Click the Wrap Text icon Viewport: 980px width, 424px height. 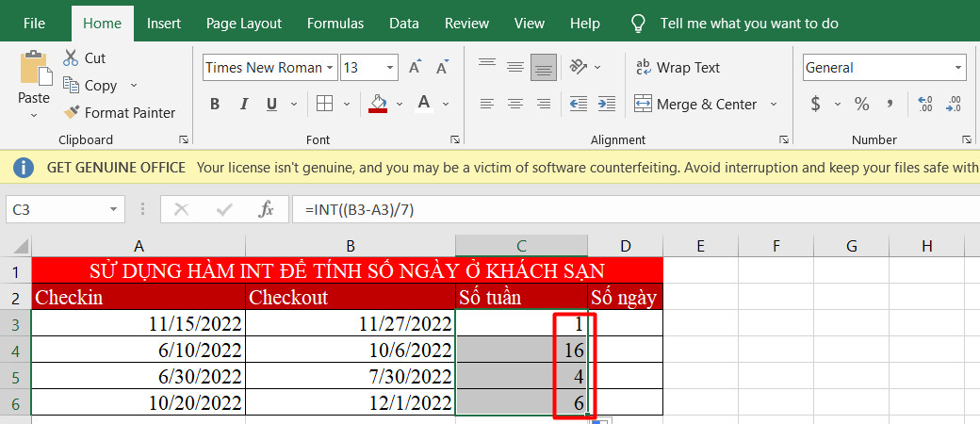click(x=643, y=67)
